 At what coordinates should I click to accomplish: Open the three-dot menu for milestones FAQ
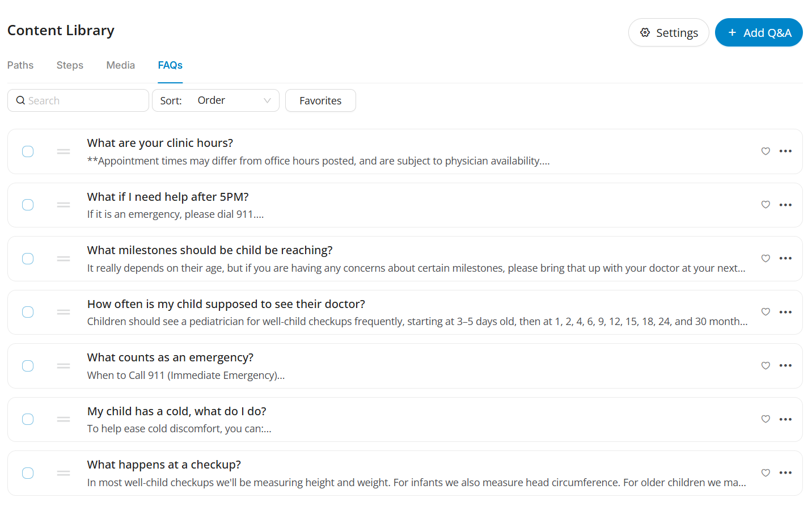coord(785,258)
